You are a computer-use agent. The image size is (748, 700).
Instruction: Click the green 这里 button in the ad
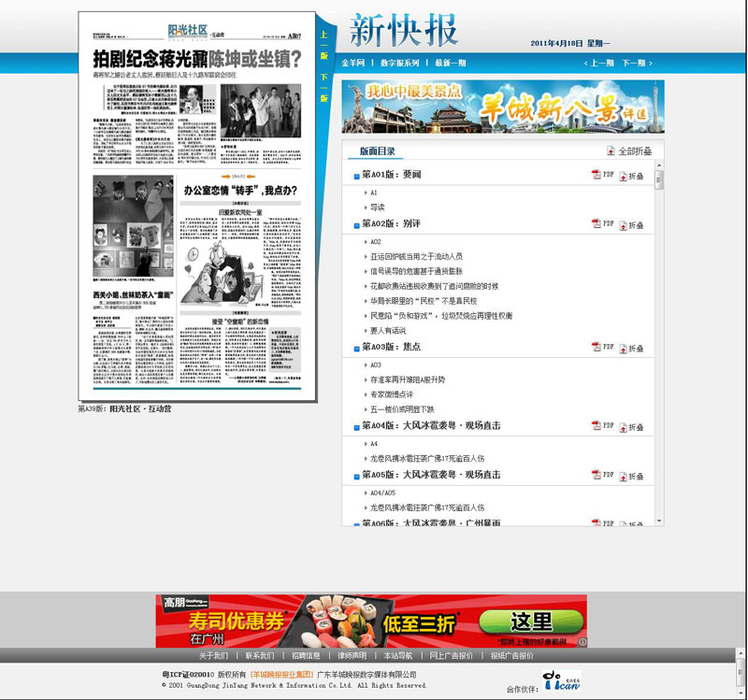(531, 621)
